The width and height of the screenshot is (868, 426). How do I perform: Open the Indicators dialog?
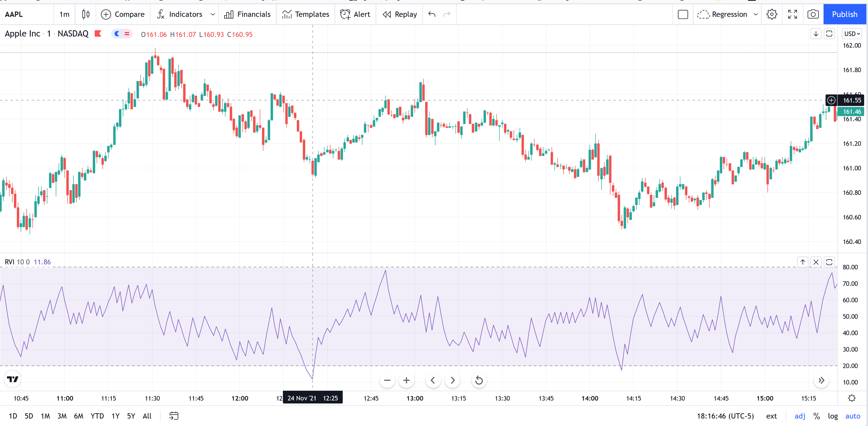pyautogui.click(x=179, y=14)
